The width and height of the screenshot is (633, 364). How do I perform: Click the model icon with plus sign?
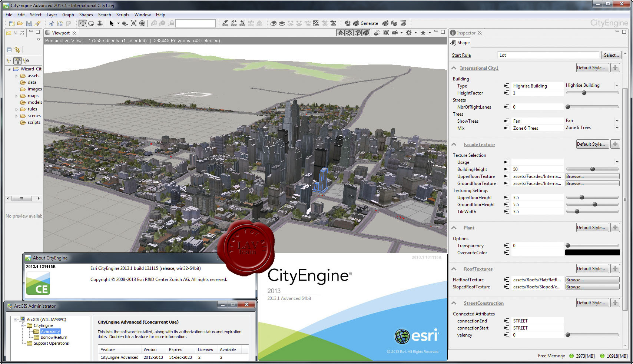(x=385, y=23)
